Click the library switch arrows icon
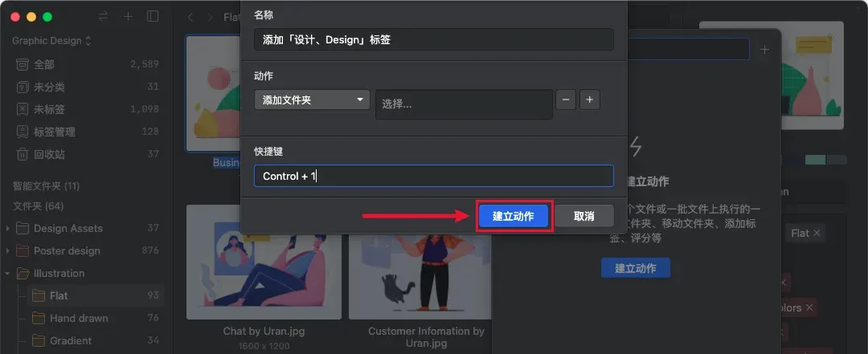Image resolution: width=868 pixels, height=354 pixels. (x=103, y=17)
